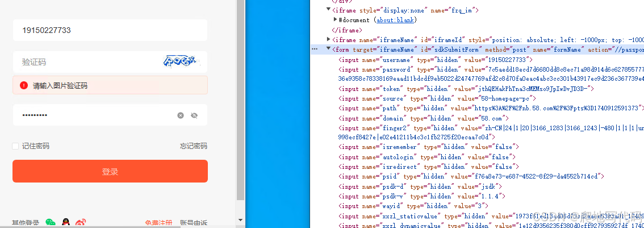
Task: Collapse the sdkSubmitForm form node
Action: tap(329, 49)
